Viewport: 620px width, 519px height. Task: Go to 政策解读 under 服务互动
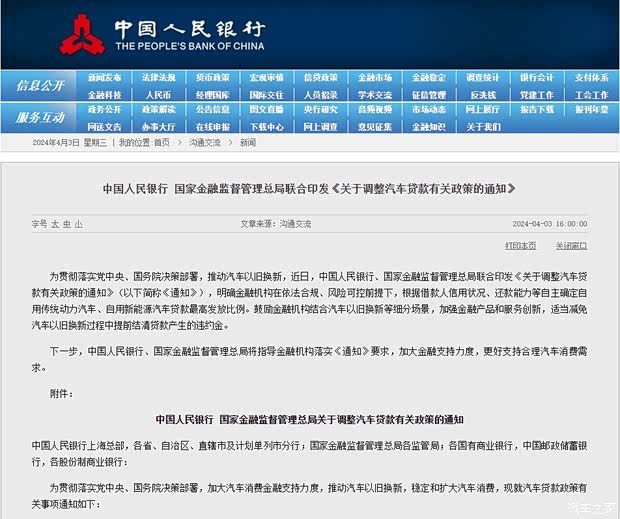coord(158,110)
